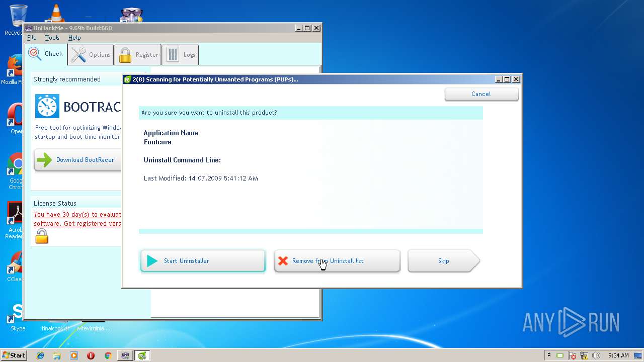Image resolution: width=644 pixels, height=362 pixels.
Task: Click the padlock icon under License Status
Action: (42, 236)
